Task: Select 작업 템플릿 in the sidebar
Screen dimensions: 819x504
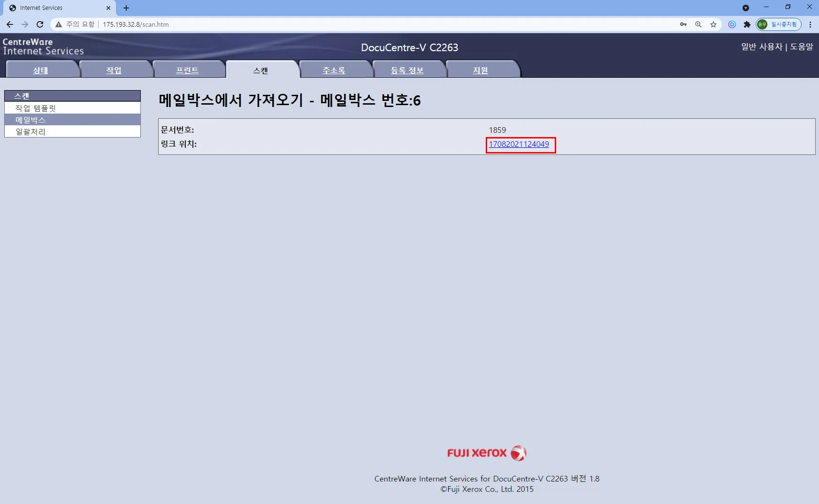Action: [72, 108]
